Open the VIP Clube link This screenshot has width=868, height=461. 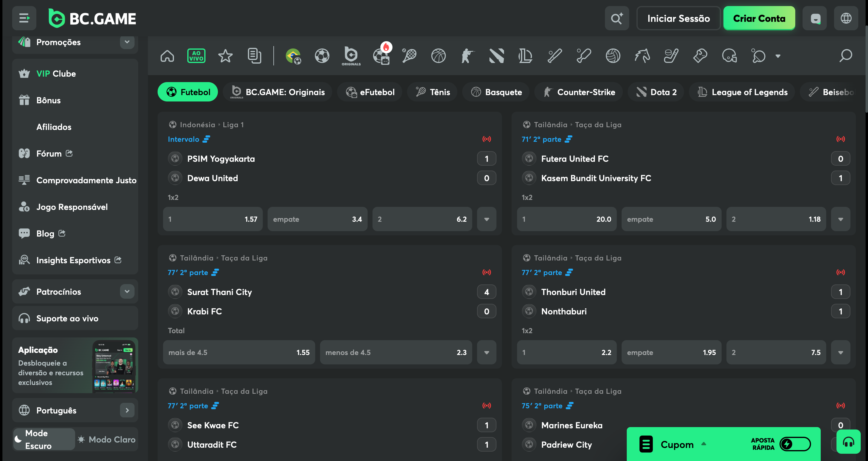[x=56, y=74]
